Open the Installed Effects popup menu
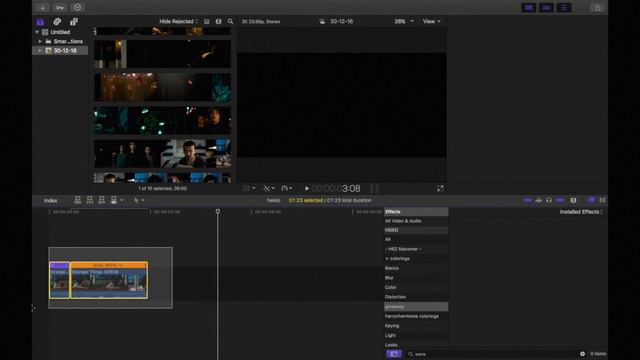The image size is (640, 360). click(x=581, y=212)
